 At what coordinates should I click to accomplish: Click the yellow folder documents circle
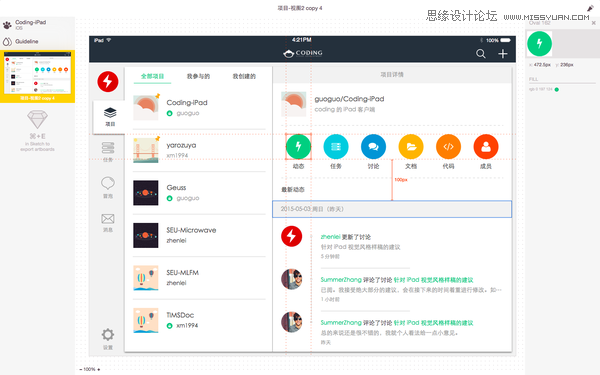point(411,147)
